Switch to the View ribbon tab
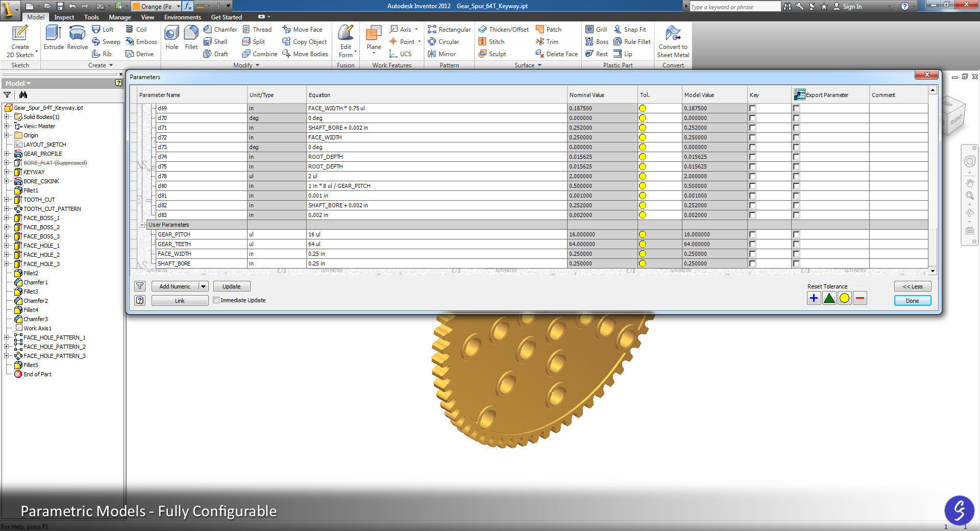The width and height of the screenshot is (980, 531). pos(148,17)
